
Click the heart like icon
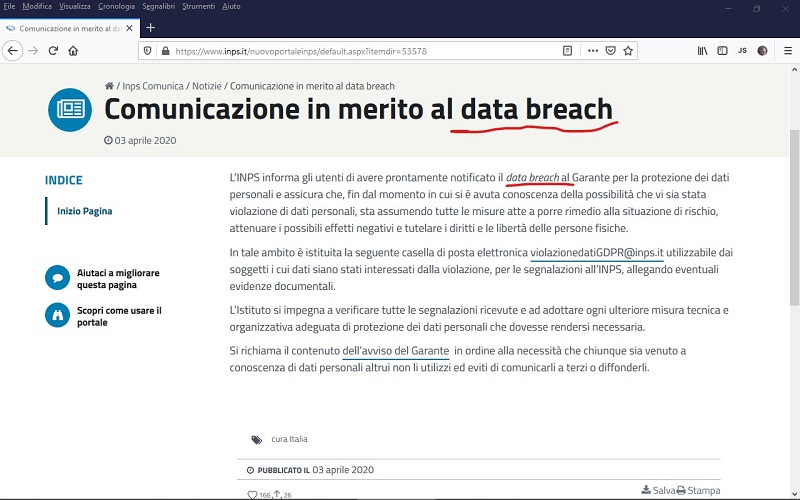[252, 495]
